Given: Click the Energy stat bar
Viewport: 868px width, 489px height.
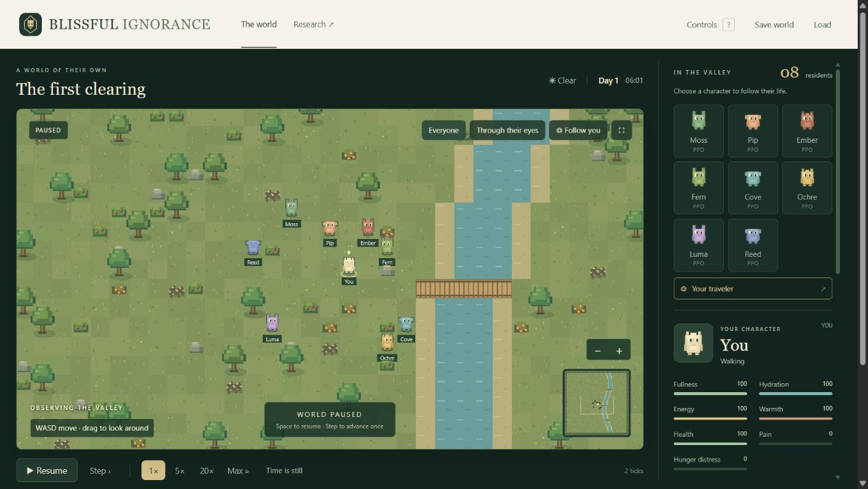Looking at the screenshot, I should click(710, 418).
